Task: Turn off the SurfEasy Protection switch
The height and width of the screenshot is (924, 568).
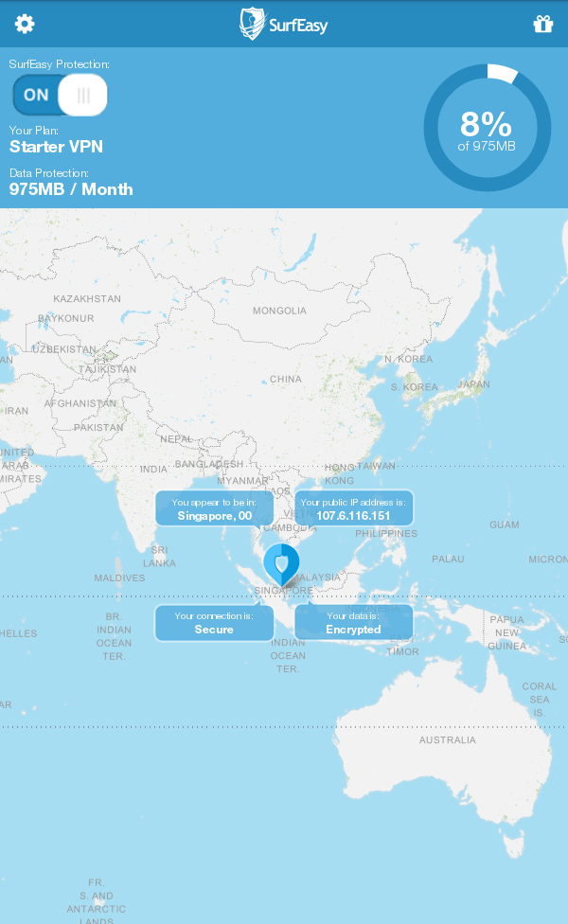Action: coord(60,95)
